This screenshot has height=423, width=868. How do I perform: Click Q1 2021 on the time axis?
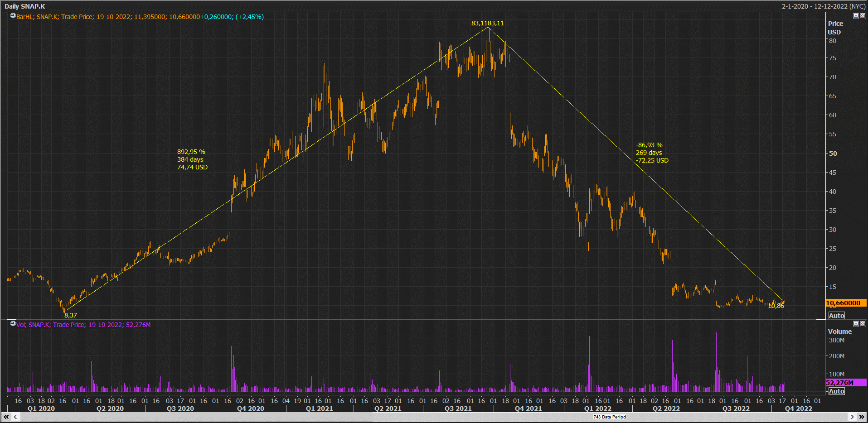click(320, 409)
